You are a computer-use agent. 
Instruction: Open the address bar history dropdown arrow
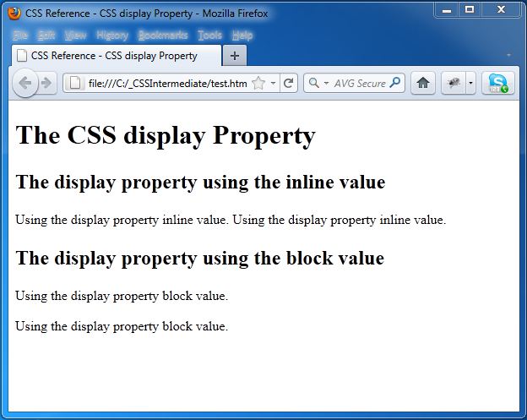click(x=274, y=83)
